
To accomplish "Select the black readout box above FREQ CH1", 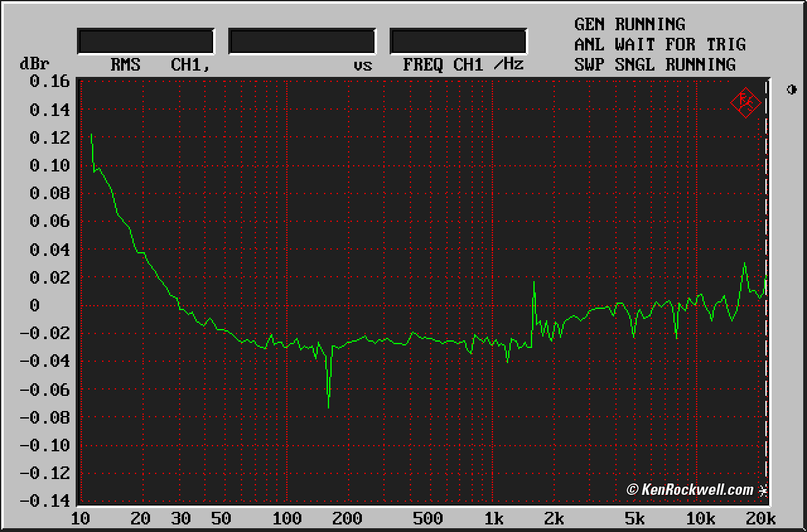I will pos(458,42).
